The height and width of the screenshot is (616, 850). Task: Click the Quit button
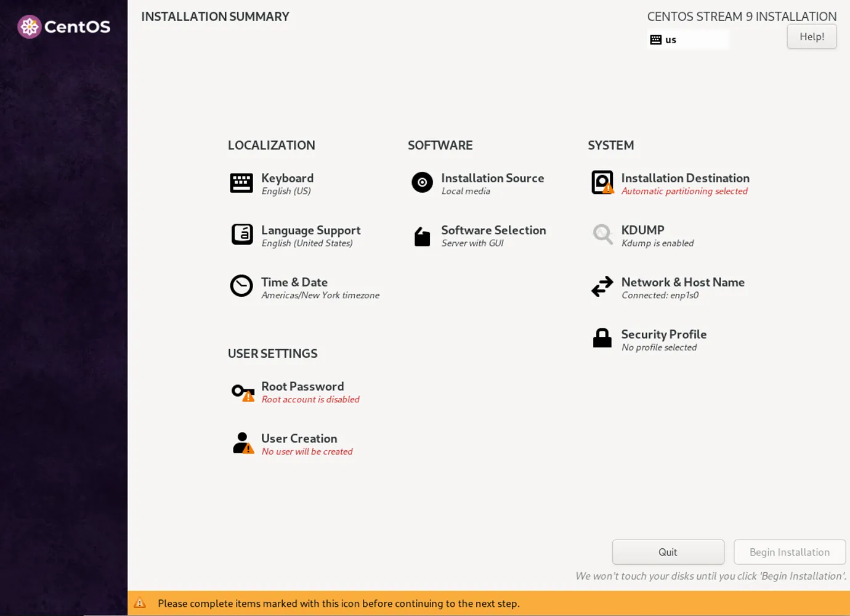[668, 552]
